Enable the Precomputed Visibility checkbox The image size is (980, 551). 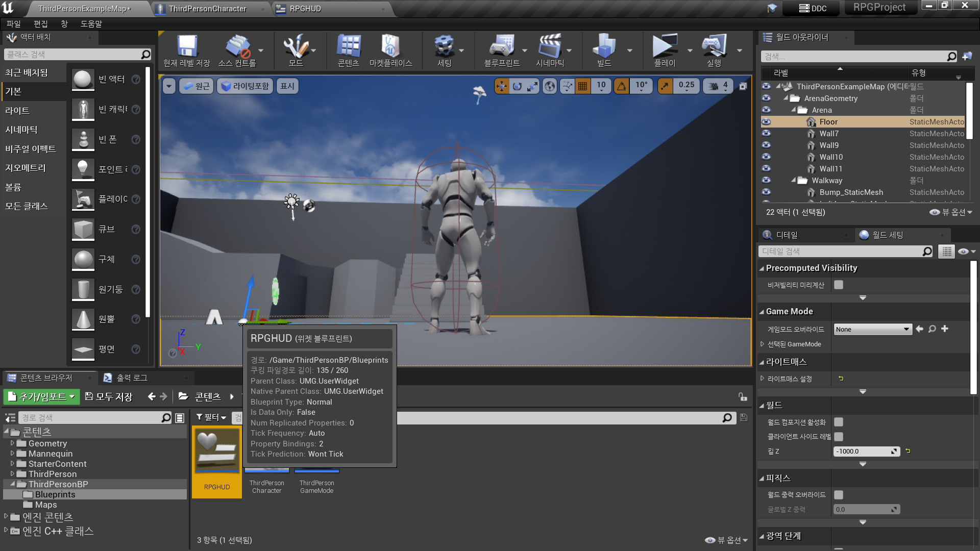(x=839, y=285)
